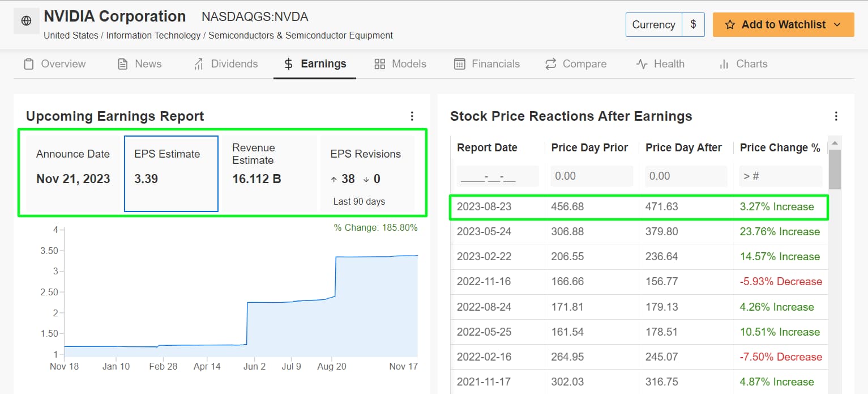868x394 pixels.
Task: Open the Add to Watchlist dropdown arrow
Action: coord(837,25)
